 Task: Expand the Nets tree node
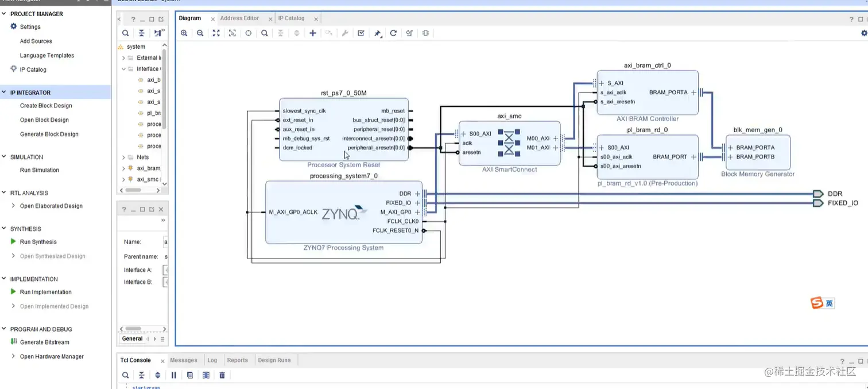point(123,157)
